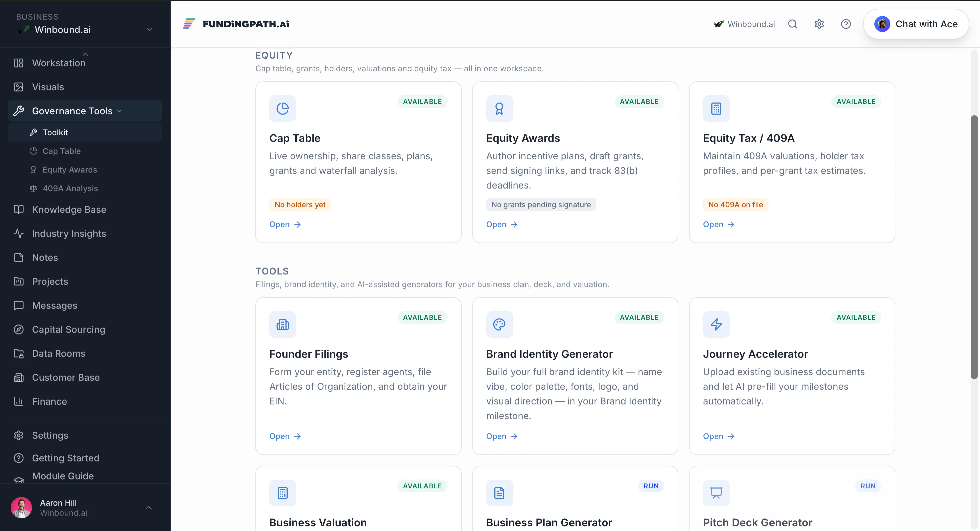Collapse the sidebar section with top chevron
This screenshot has height=531, width=980.
tap(85, 54)
